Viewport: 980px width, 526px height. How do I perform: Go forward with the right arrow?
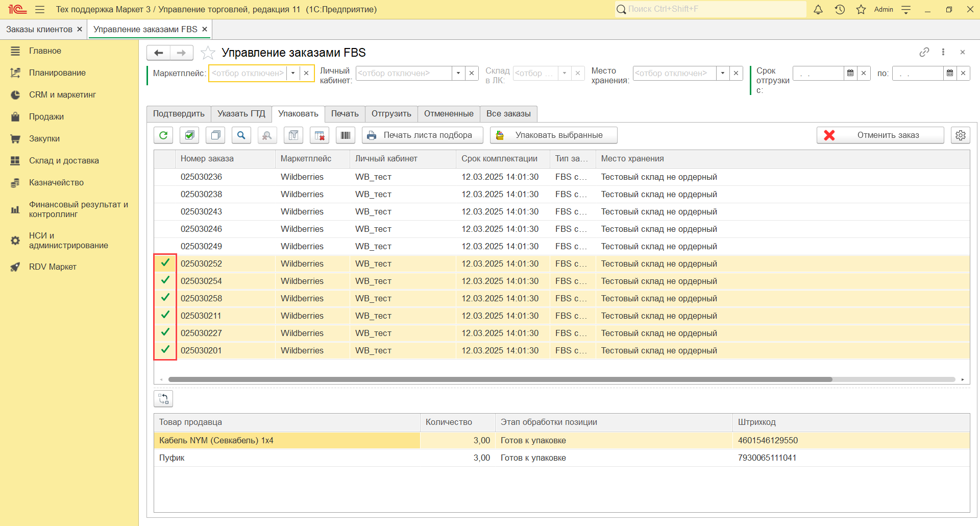point(181,53)
